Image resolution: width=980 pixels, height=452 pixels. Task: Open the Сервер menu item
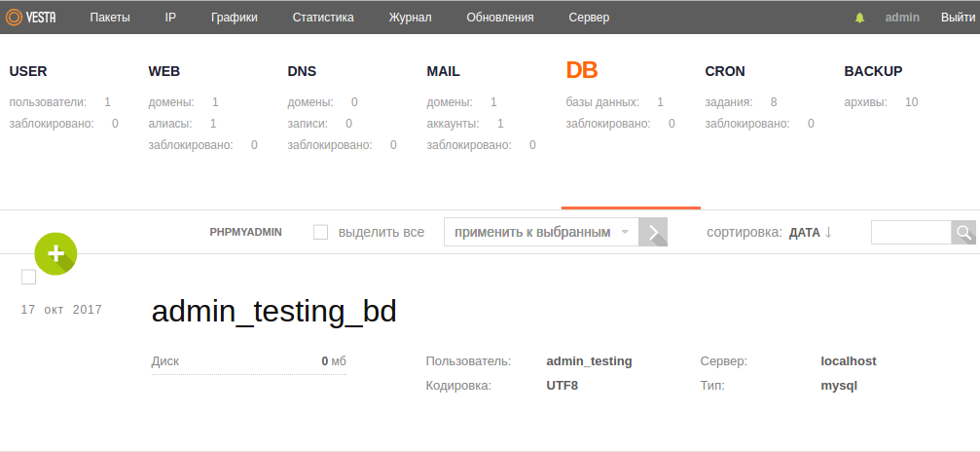coord(589,18)
